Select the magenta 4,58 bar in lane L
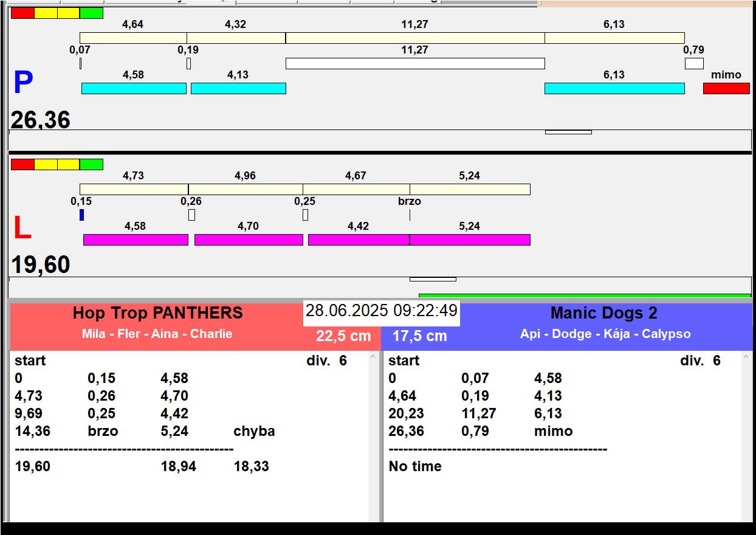The height and width of the screenshot is (535, 756). click(x=136, y=240)
